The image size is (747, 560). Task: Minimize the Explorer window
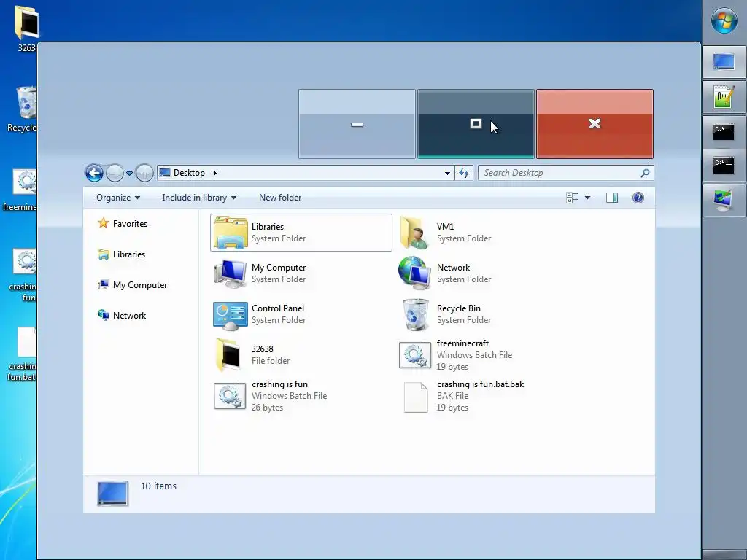pos(357,124)
